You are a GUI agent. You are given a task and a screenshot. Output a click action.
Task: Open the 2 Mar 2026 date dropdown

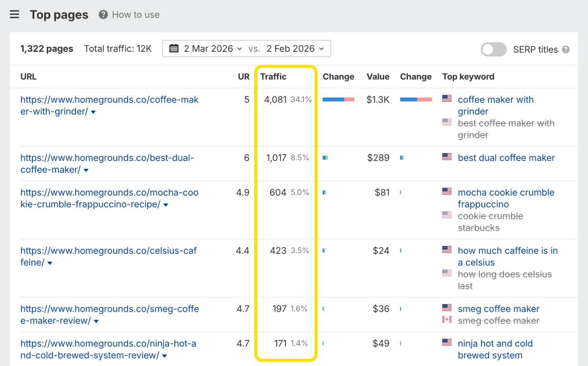(240, 48)
